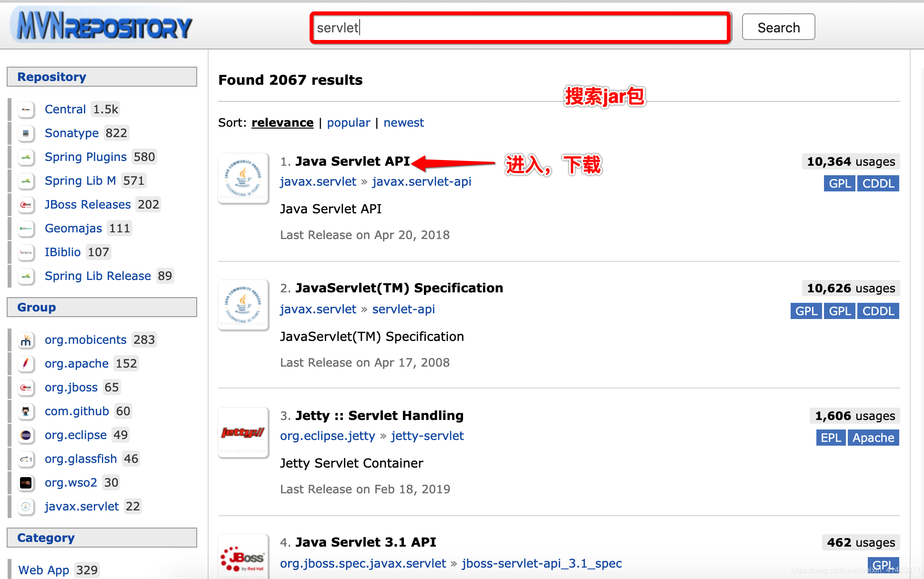Filter by org.apache group
Image resolution: width=924 pixels, height=579 pixels.
click(77, 364)
